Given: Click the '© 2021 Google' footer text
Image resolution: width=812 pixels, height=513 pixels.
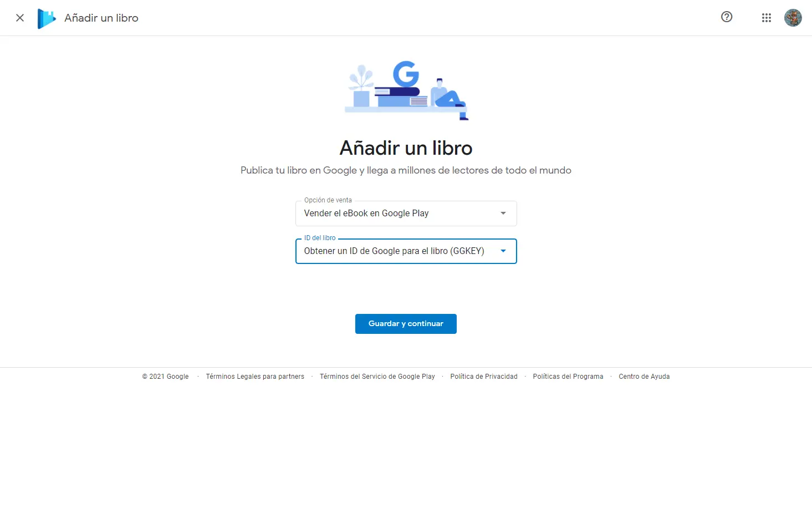Looking at the screenshot, I should point(165,377).
